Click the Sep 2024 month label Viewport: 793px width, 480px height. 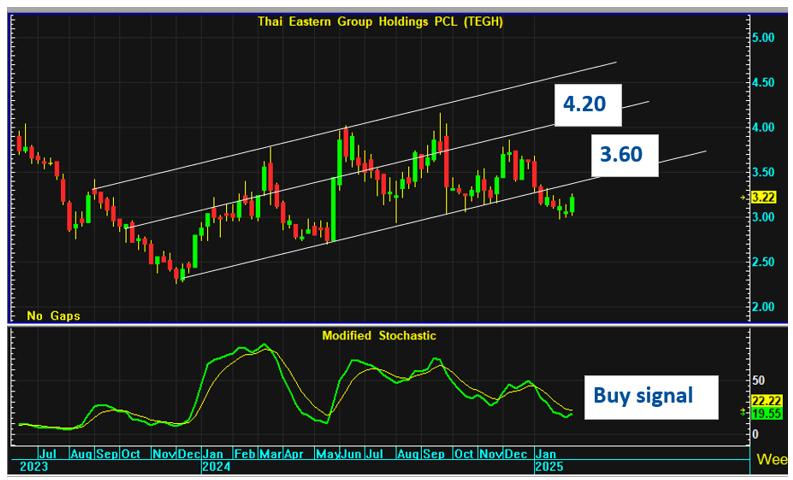(433, 454)
